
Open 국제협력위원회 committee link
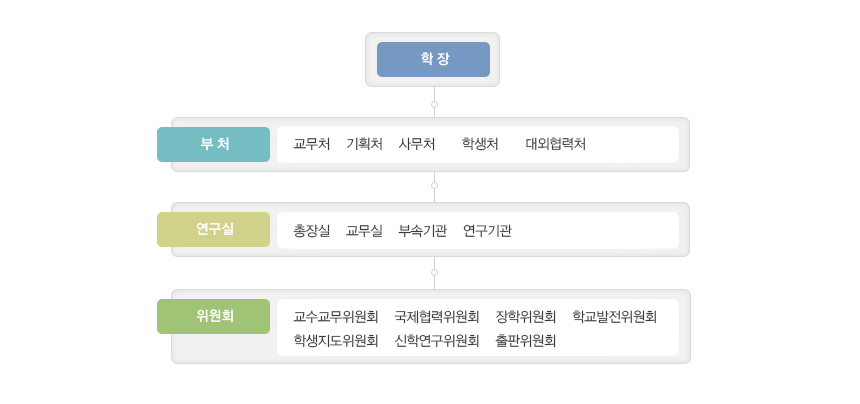tap(437, 316)
